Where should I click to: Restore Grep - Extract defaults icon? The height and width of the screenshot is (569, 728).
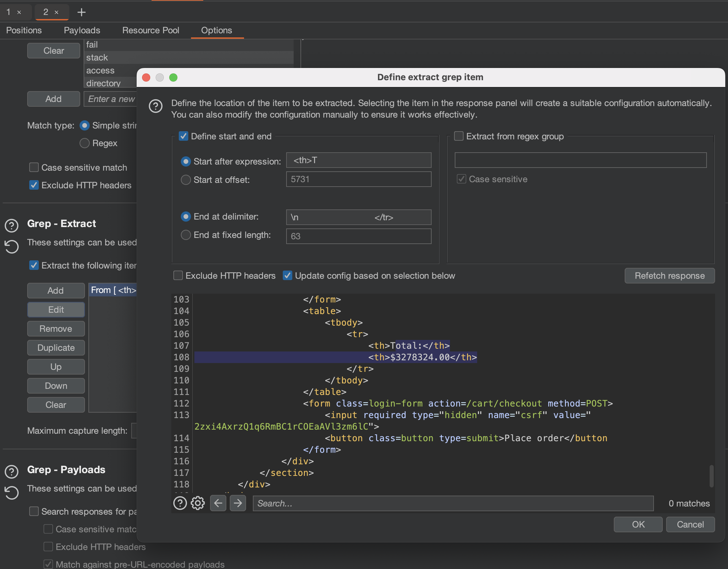(x=12, y=246)
